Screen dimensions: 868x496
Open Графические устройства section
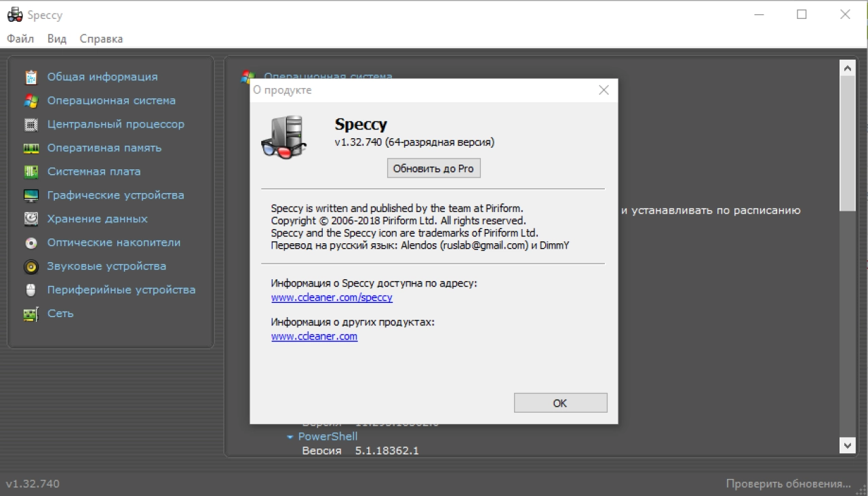pos(116,196)
